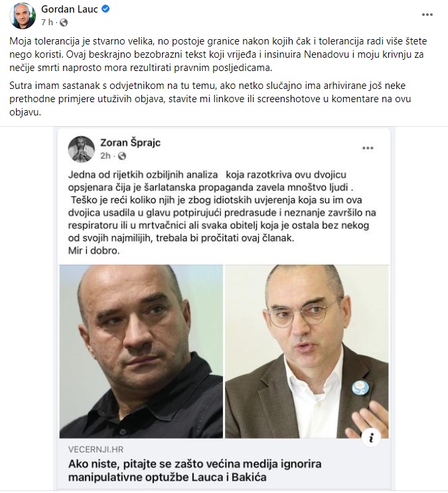The width and height of the screenshot is (448, 493).
Task: Open the three-dot menu in Zoran Šprajc's post
Action: (368, 148)
